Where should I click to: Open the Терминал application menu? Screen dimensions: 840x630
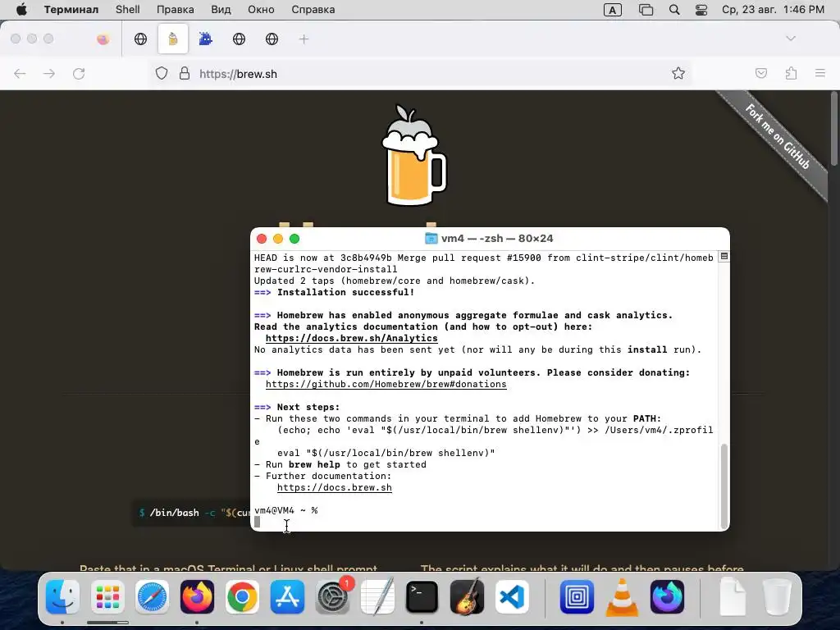tap(71, 10)
